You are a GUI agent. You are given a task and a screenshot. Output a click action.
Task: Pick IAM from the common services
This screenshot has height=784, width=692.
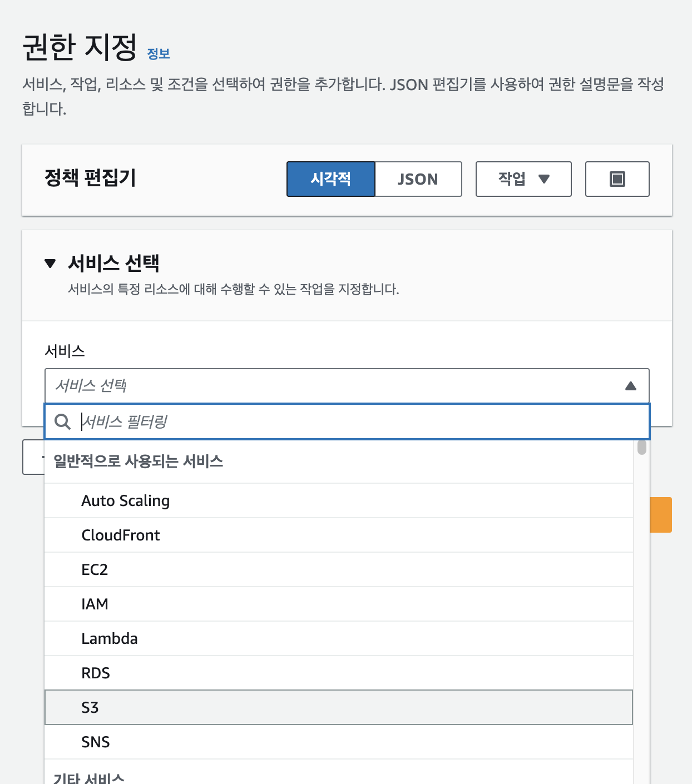[95, 604]
